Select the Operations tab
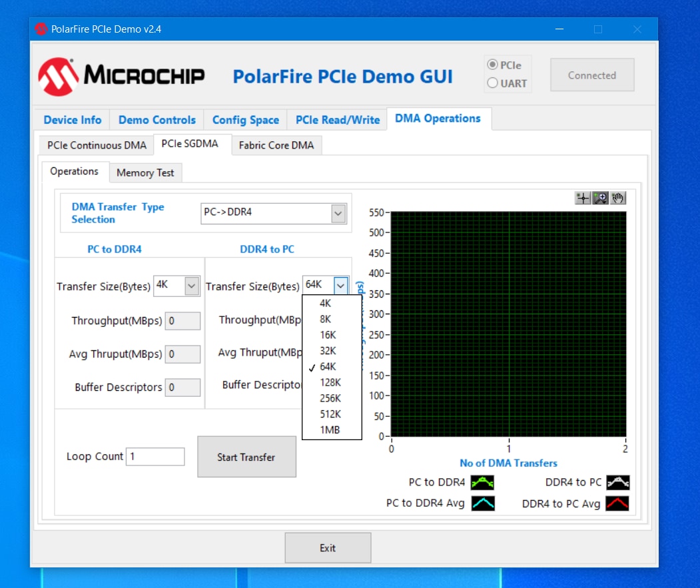The height and width of the screenshot is (588, 700). [x=74, y=171]
